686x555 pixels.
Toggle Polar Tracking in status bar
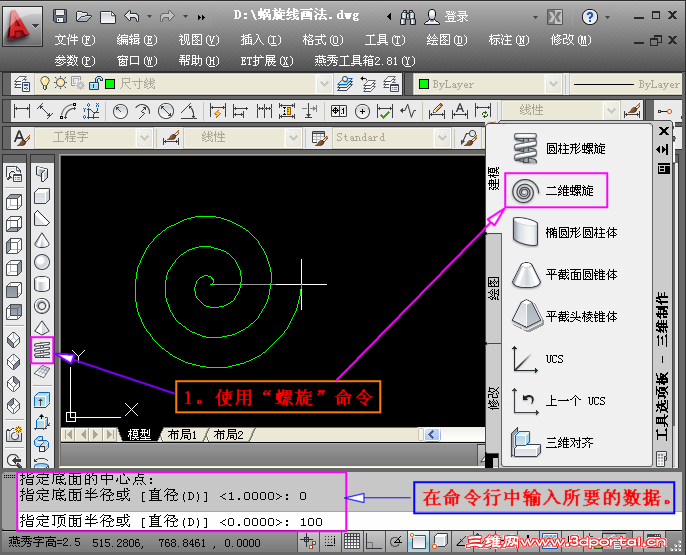pos(396,542)
